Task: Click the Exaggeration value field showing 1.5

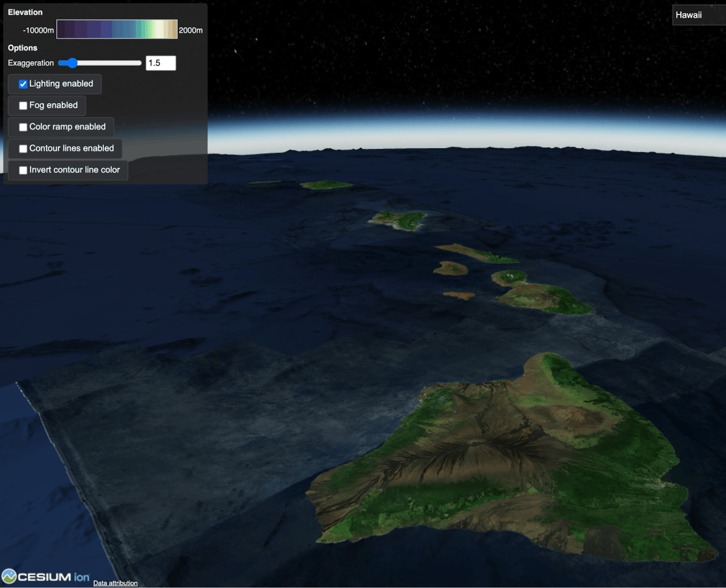Action: tap(161, 63)
